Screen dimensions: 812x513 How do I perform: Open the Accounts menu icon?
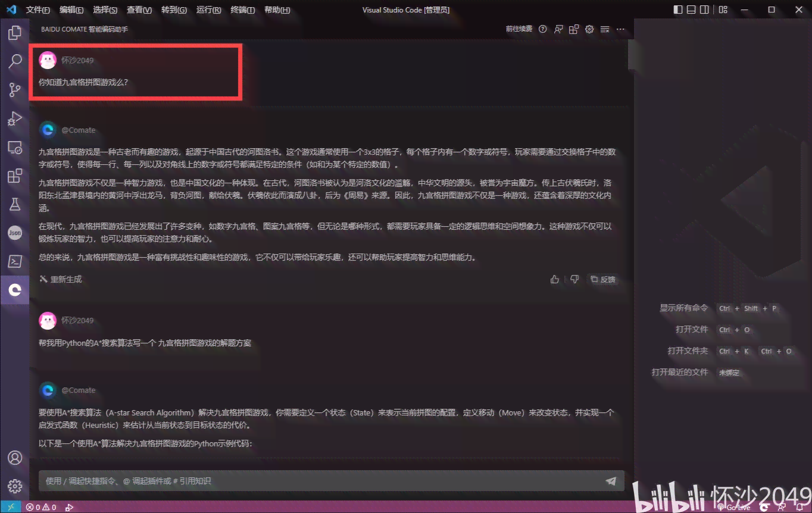15,458
